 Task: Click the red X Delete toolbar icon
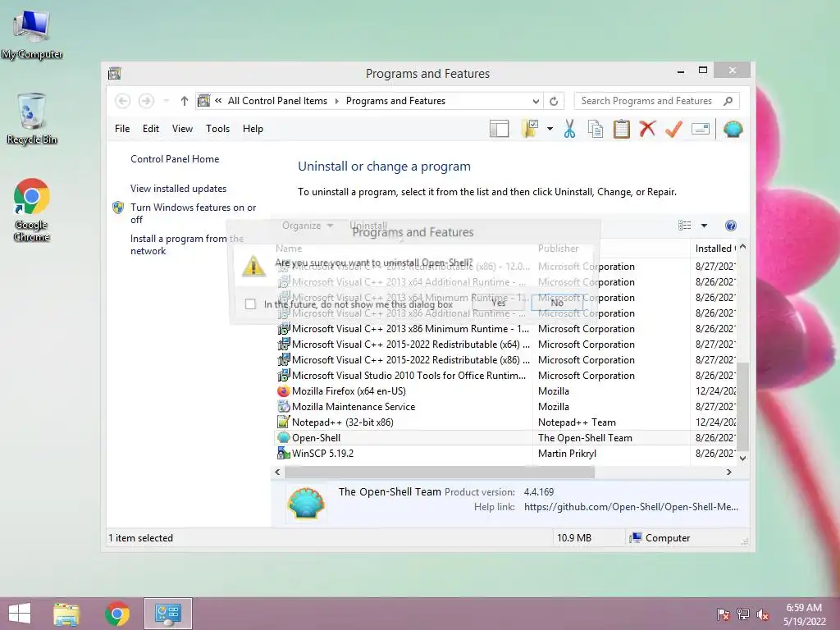pos(648,129)
